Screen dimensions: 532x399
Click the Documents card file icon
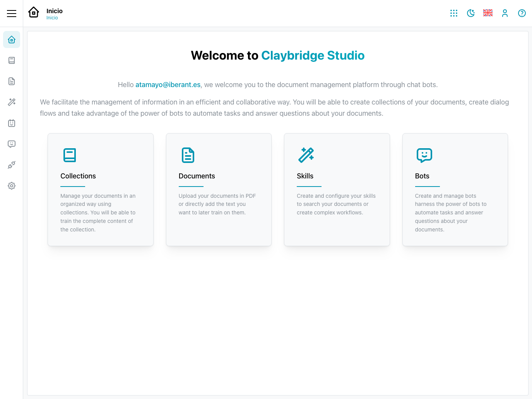[188, 155]
